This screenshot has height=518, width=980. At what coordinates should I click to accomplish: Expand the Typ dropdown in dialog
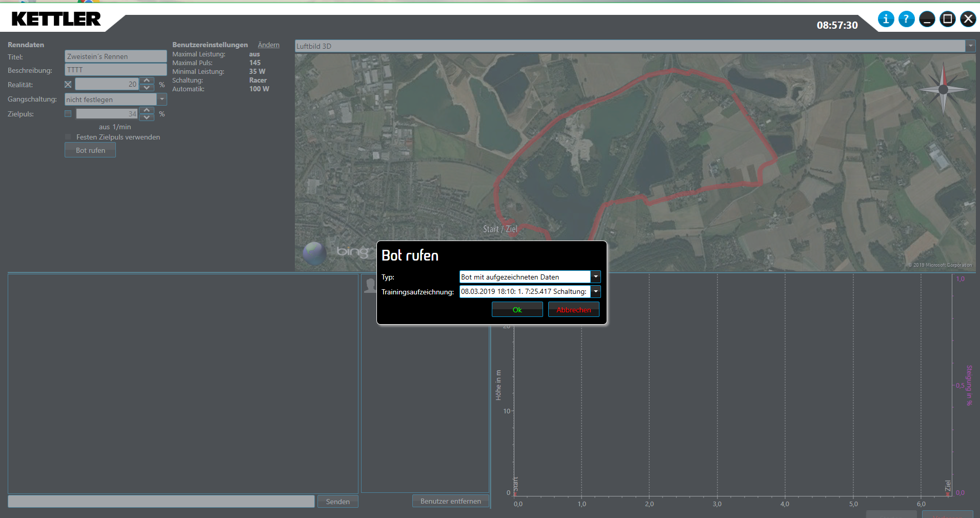click(595, 277)
